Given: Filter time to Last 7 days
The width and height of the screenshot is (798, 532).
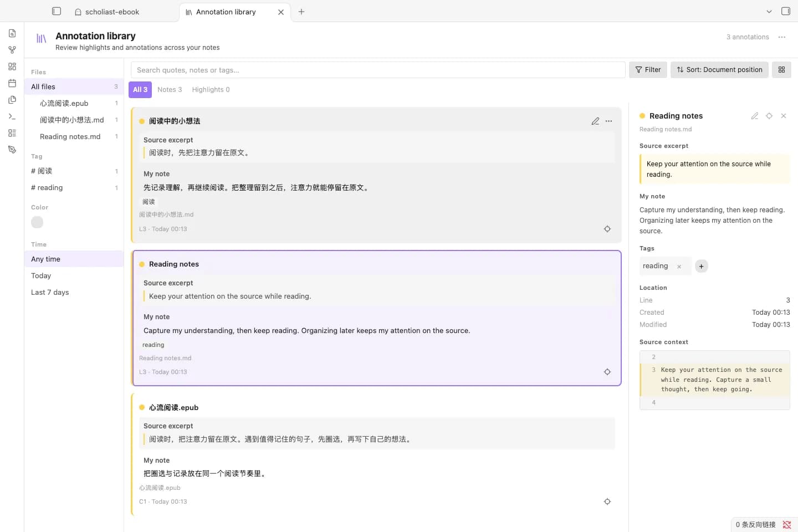Looking at the screenshot, I should [x=74, y=293].
